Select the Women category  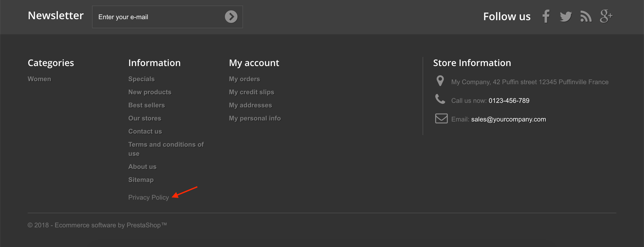tap(39, 79)
